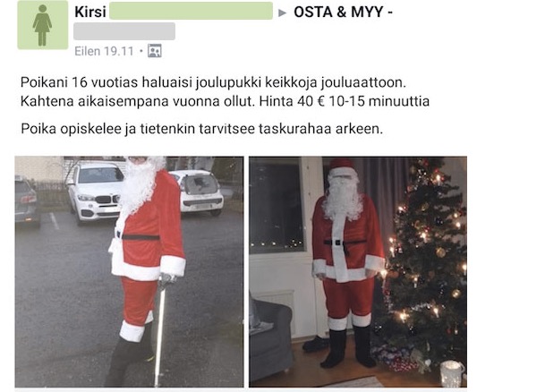Click the small white hatchback behind Santa
This screenshot has height=392, width=545.
click(x=200, y=192)
